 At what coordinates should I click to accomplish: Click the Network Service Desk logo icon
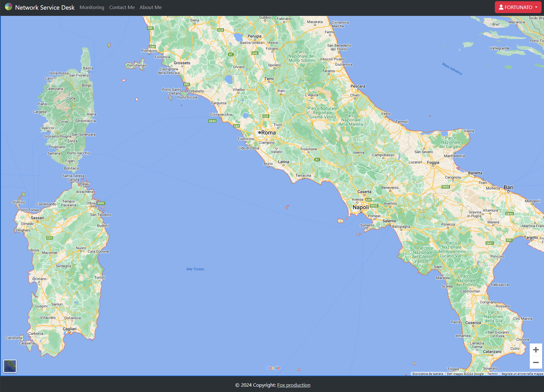pos(8,7)
